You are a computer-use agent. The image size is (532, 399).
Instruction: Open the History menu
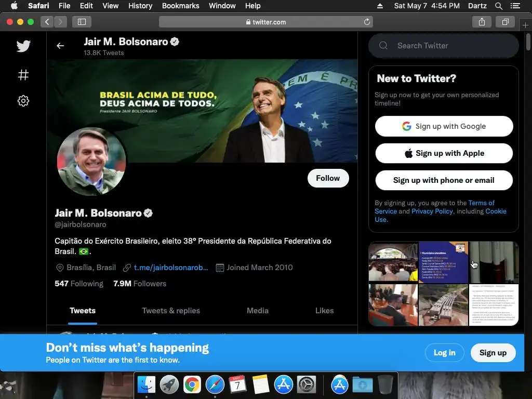pos(140,6)
